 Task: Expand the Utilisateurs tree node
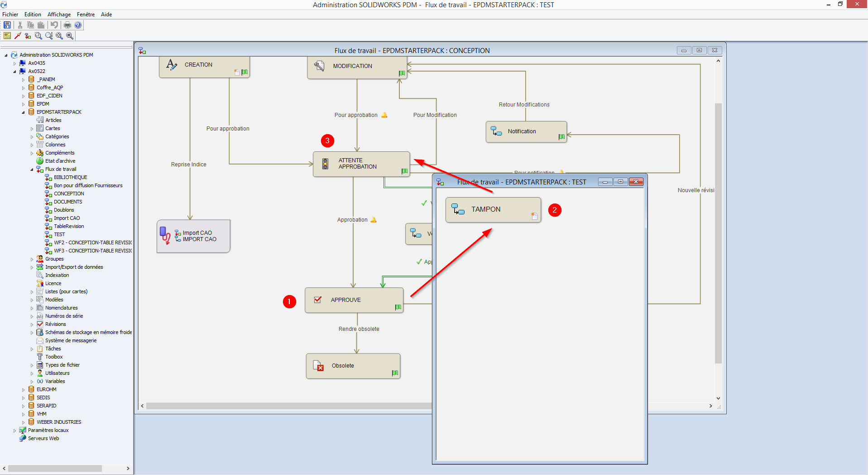[x=32, y=373]
